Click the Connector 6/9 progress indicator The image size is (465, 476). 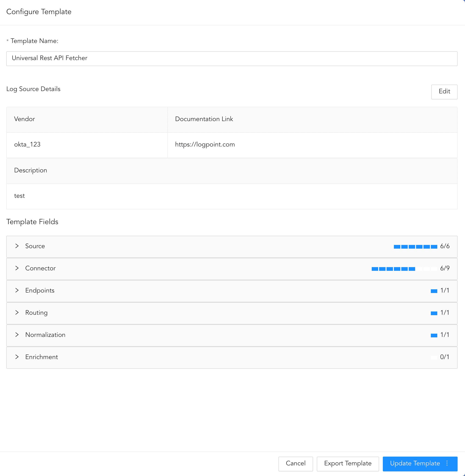pos(404,269)
